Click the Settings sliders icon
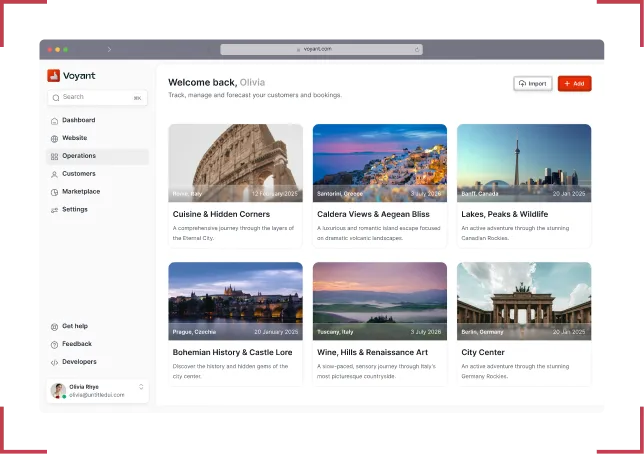The height and width of the screenshot is (454, 644). point(54,210)
